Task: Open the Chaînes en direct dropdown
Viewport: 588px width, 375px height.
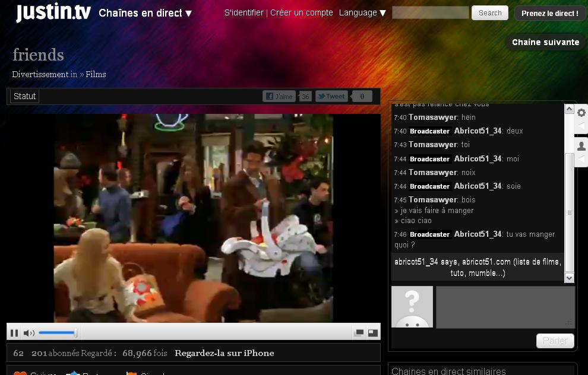Action: pyautogui.click(x=145, y=13)
